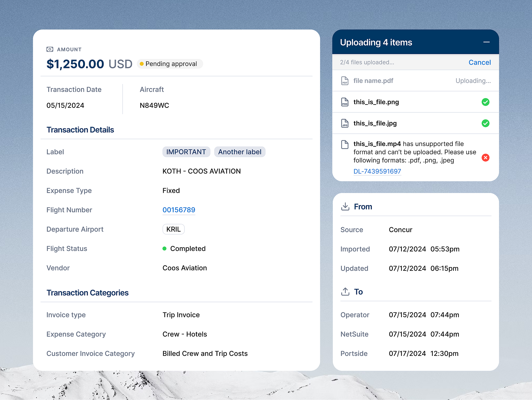Click the Pending approval status badge
The height and width of the screenshot is (400, 532).
click(x=170, y=64)
